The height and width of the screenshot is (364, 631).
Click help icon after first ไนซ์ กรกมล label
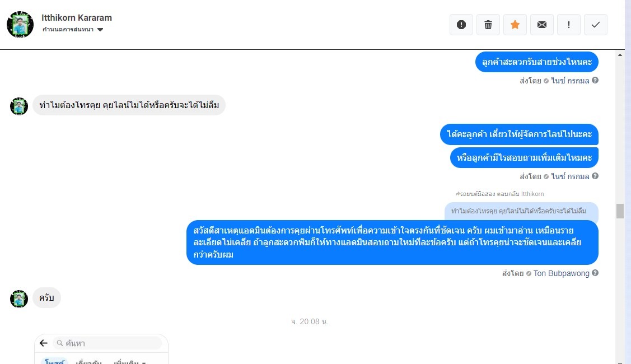pyautogui.click(x=595, y=80)
